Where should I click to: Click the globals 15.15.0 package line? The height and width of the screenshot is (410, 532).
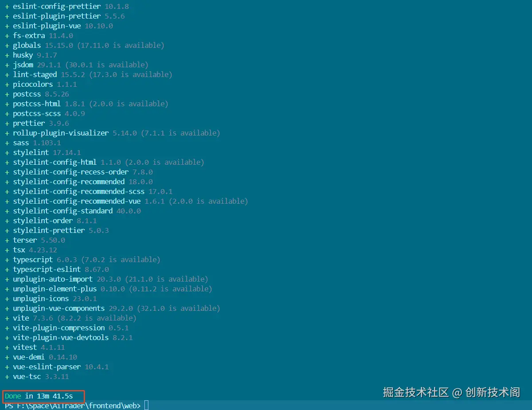click(85, 46)
